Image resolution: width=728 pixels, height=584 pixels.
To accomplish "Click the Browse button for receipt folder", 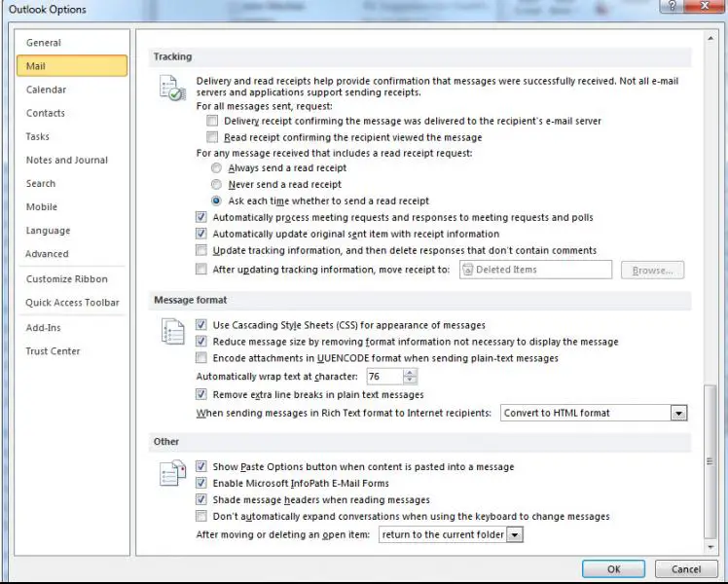I will point(652,271).
